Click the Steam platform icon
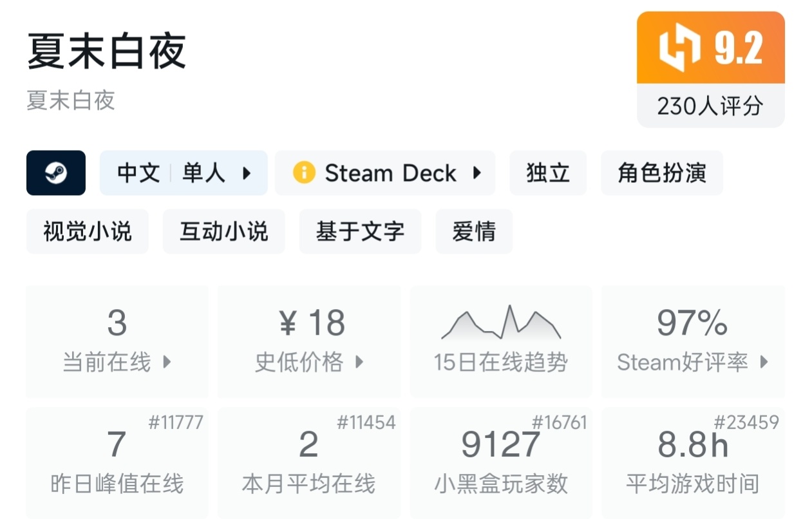Screen dimensions: 812x519 [56, 173]
